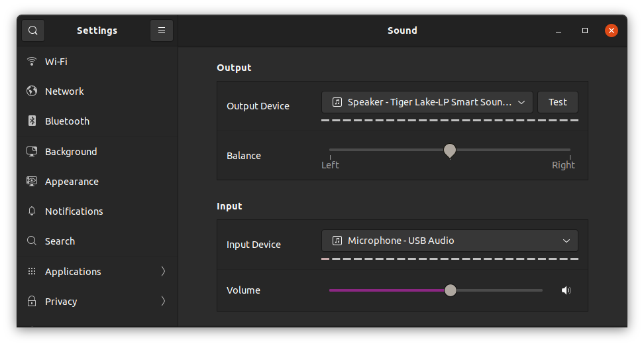Expand Privacy submenu chevron
644x346 pixels.
point(163,302)
